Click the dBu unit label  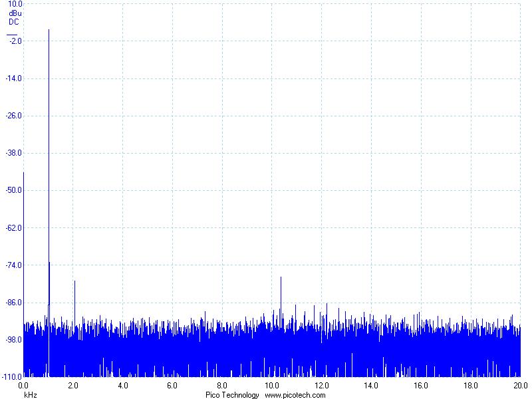[x=15, y=13]
